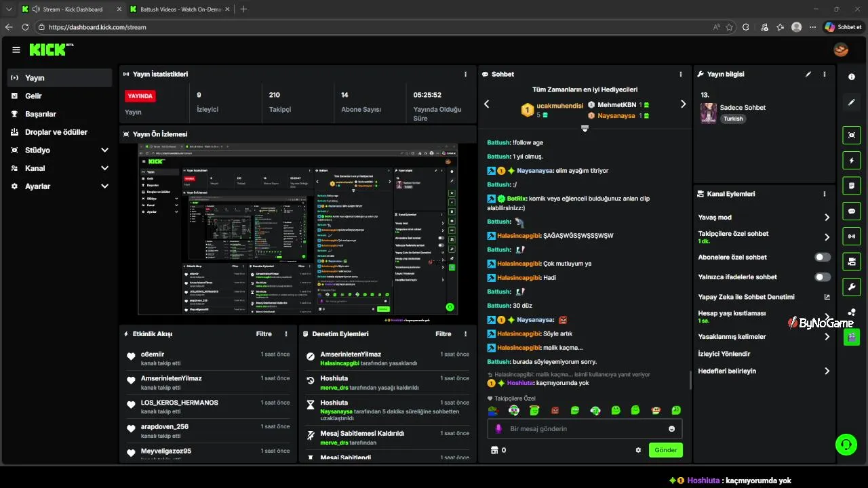Select Droplar ve ödüller in sidebar
The width and height of the screenshot is (868, 488).
click(60, 132)
